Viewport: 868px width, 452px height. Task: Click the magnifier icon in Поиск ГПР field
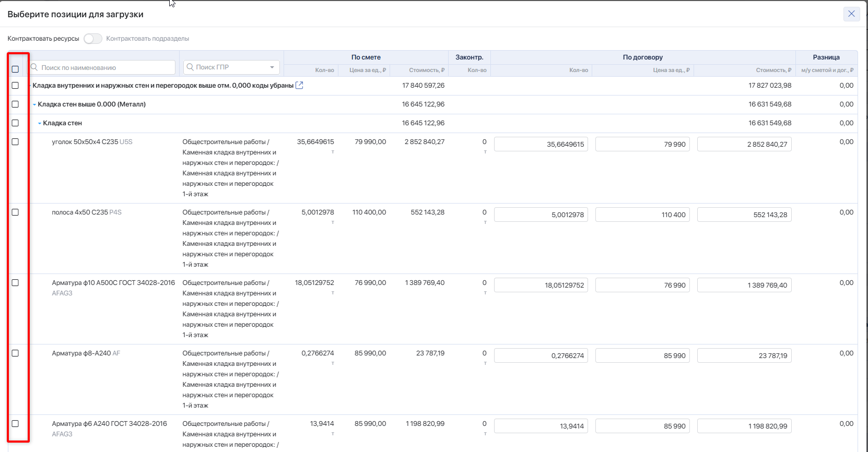[190, 67]
